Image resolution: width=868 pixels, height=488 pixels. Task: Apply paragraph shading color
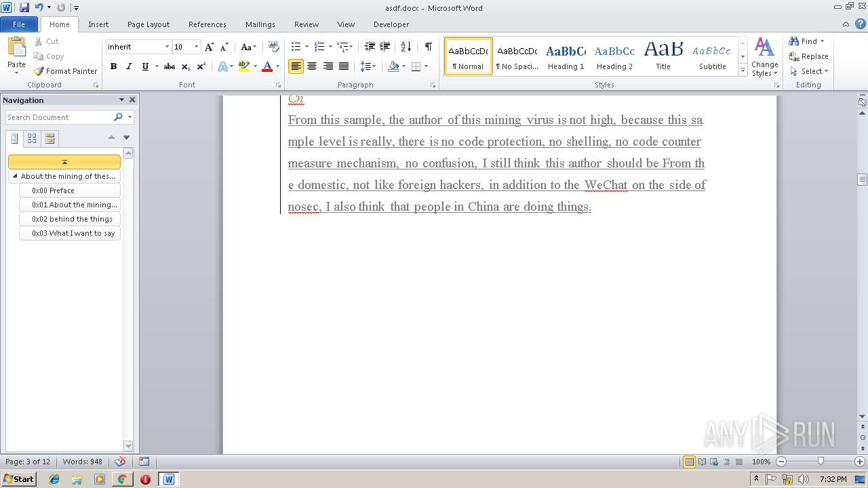tap(393, 66)
